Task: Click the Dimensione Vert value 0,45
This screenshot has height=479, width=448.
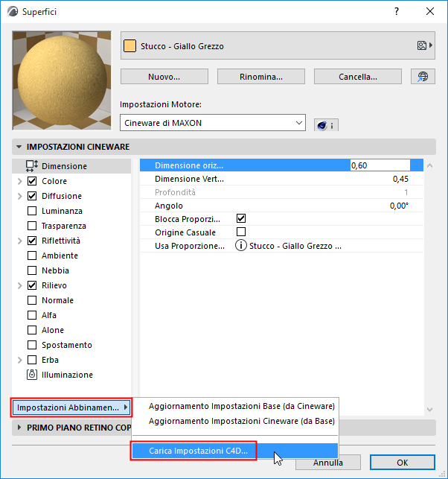Action: (400, 179)
